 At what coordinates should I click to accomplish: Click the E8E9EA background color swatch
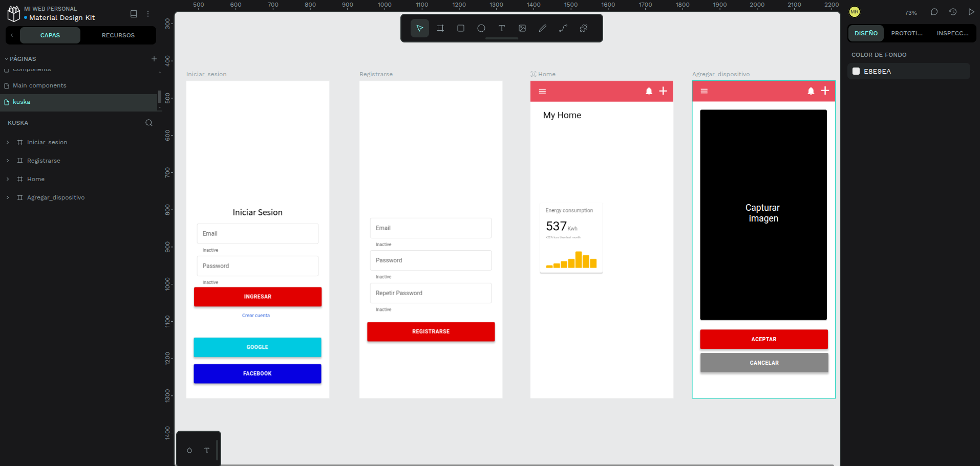[856, 71]
